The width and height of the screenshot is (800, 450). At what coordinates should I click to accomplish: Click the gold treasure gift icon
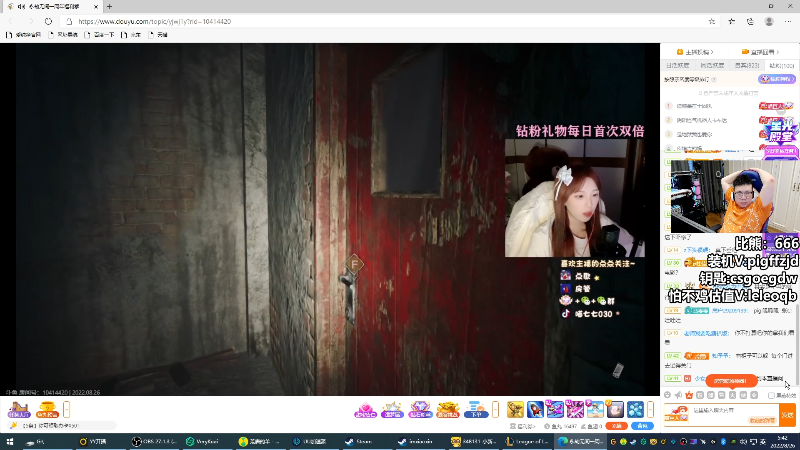[448, 409]
